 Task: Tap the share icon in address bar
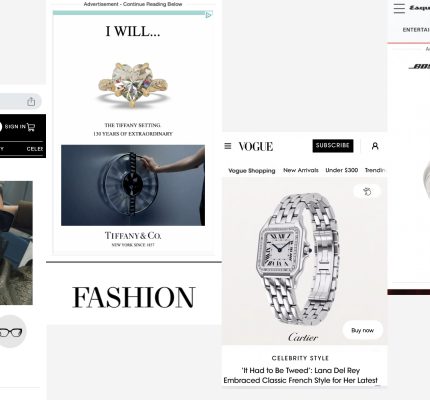pyautogui.click(x=31, y=101)
